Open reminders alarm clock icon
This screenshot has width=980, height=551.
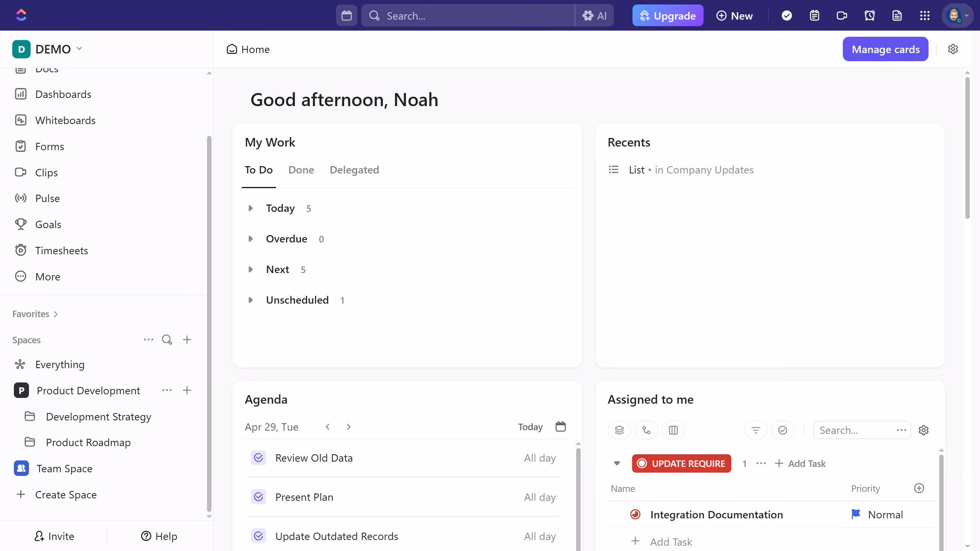point(869,16)
